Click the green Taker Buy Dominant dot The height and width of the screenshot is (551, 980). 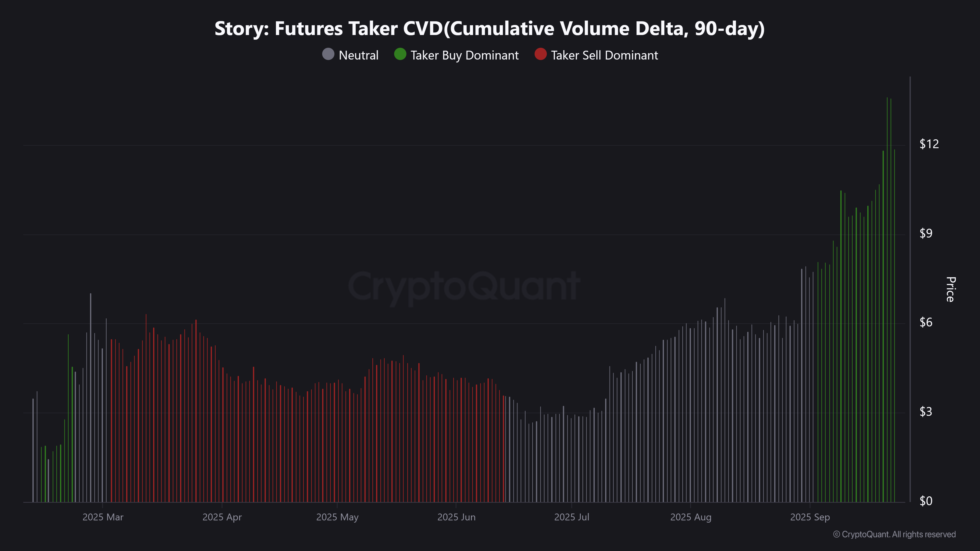(400, 54)
